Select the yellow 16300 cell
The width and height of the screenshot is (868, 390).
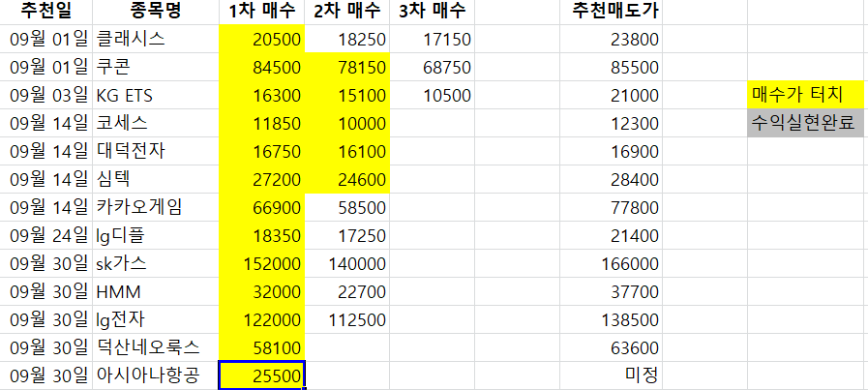coord(262,95)
